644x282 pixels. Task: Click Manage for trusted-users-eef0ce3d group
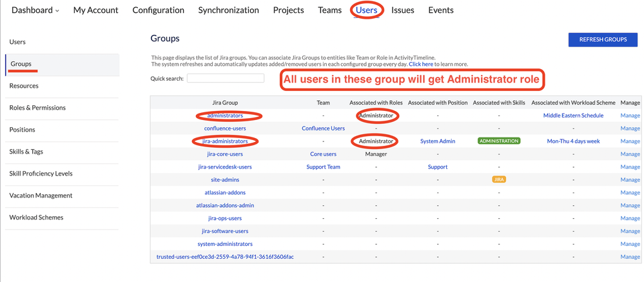[x=630, y=257]
